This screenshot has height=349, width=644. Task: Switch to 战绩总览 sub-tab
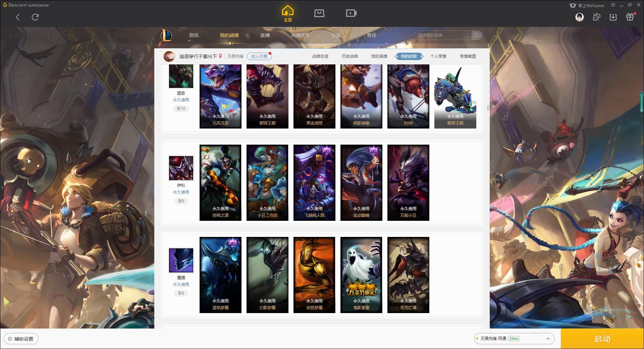pyautogui.click(x=320, y=56)
